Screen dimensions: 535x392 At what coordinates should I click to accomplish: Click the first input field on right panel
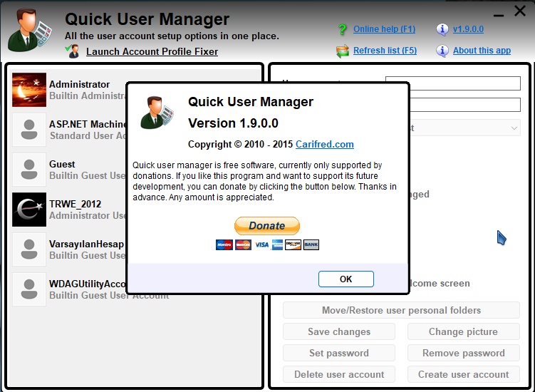(x=465, y=83)
